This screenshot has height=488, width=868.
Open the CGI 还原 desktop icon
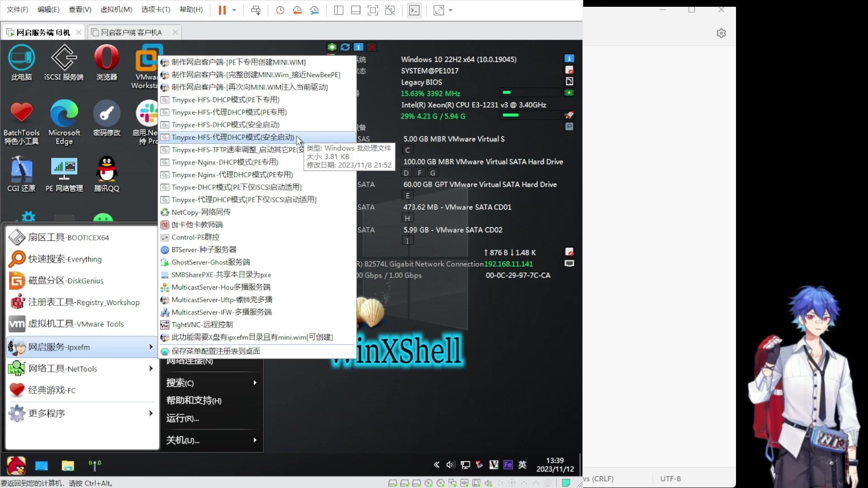[21, 174]
